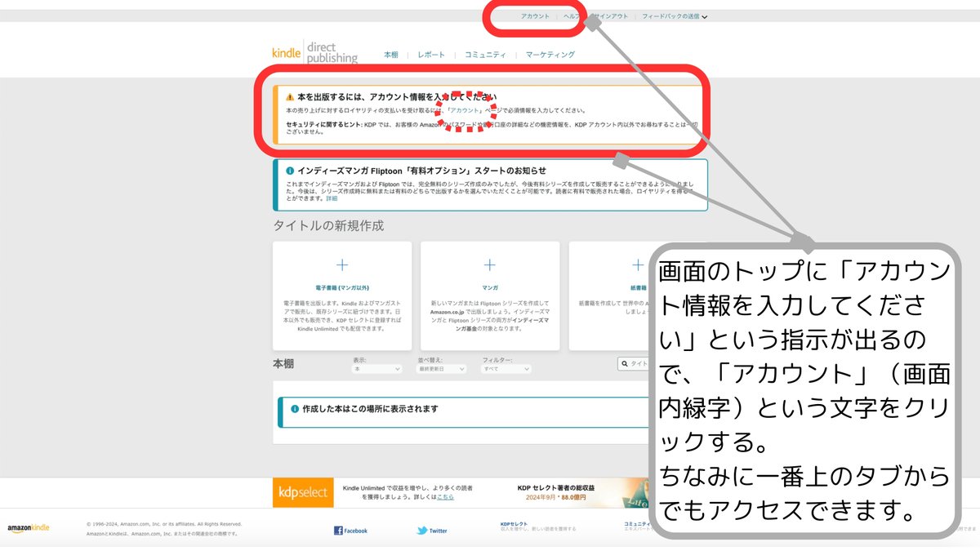Open the こちら link in KDP select banner

click(x=445, y=496)
